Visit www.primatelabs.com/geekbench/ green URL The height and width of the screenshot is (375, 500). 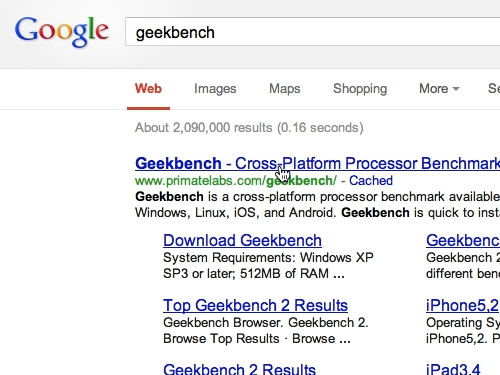pyautogui.click(x=236, y=181)
